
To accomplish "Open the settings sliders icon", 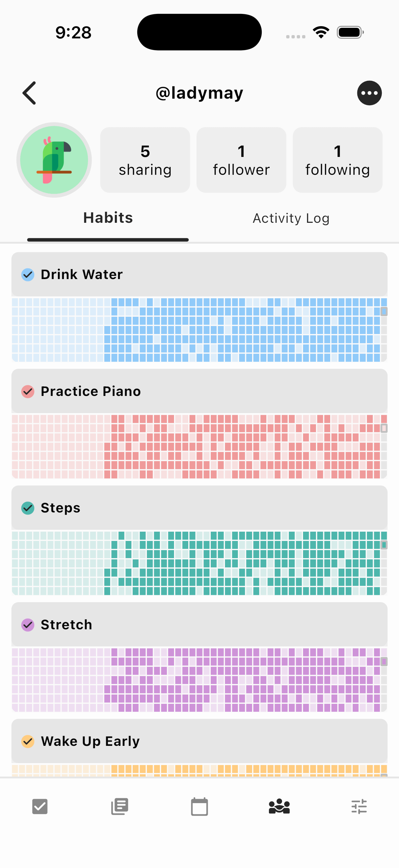I will point(359,806).
